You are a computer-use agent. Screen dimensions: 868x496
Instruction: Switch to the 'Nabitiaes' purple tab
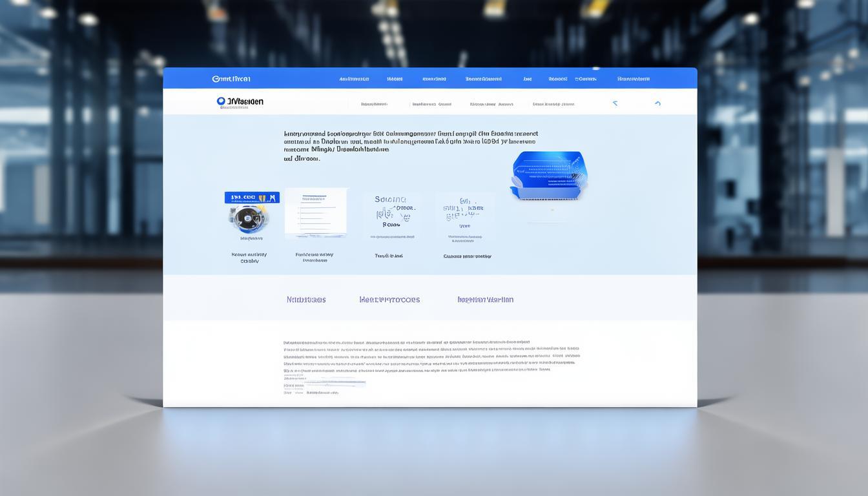point(306,300)
